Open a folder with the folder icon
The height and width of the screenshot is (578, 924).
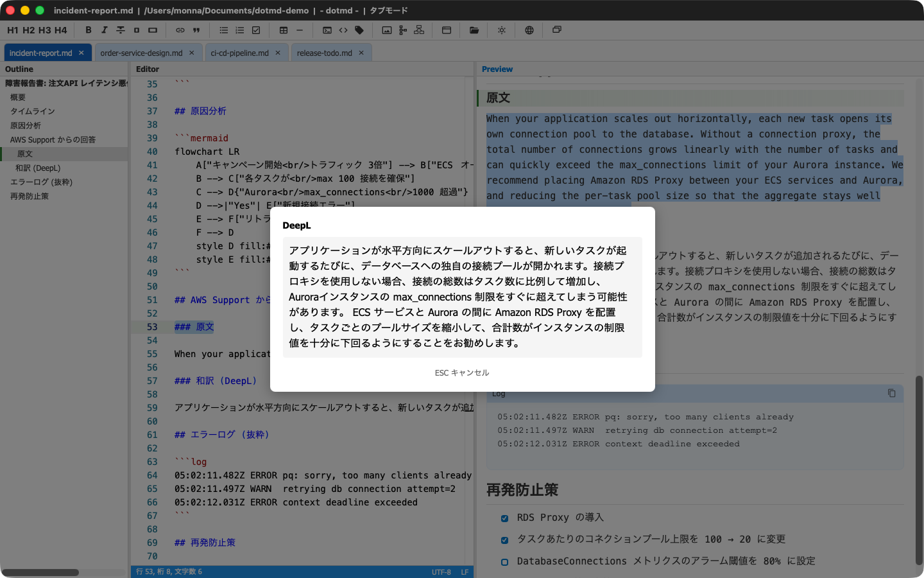point(474,30)
